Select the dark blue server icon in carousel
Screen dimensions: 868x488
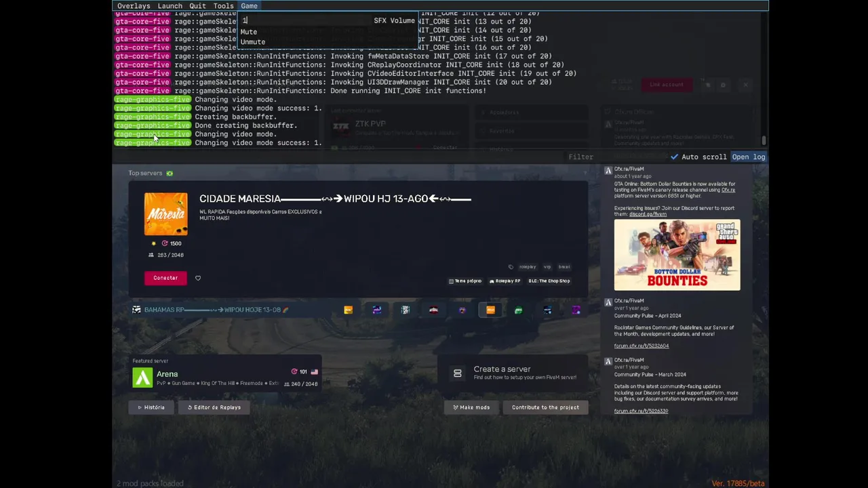coord(547,310)
